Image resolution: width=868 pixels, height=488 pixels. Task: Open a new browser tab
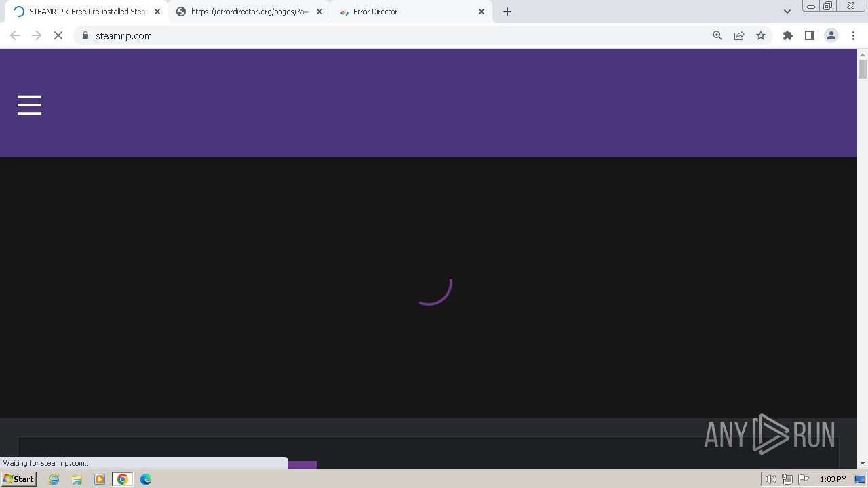pyautogui.click(x=507, y=12)
